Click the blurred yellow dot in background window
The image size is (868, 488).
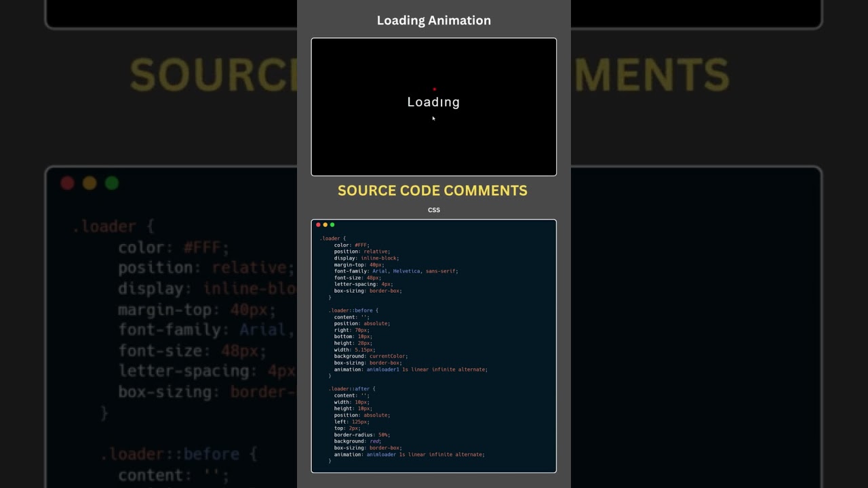[x=90, y=183]
